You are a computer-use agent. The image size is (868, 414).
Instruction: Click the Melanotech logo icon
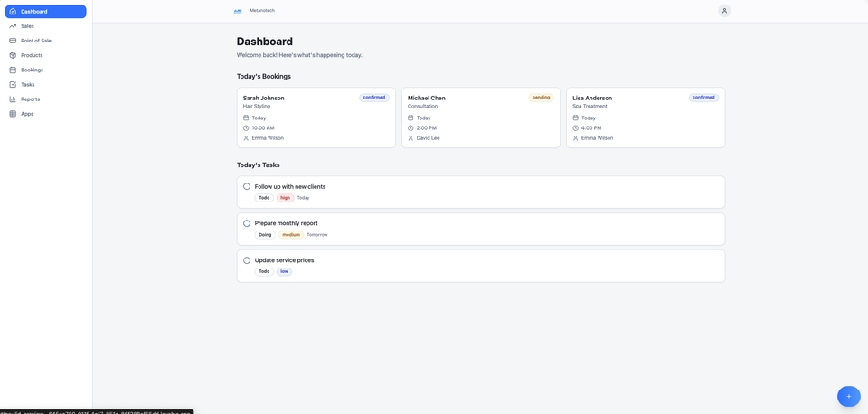pyautogui.click(x=238, y=11)
